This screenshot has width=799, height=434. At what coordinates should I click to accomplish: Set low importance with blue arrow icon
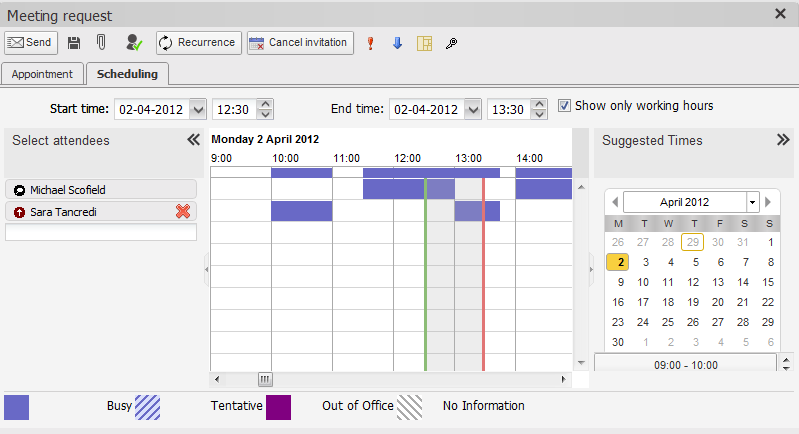click(397, 43)
